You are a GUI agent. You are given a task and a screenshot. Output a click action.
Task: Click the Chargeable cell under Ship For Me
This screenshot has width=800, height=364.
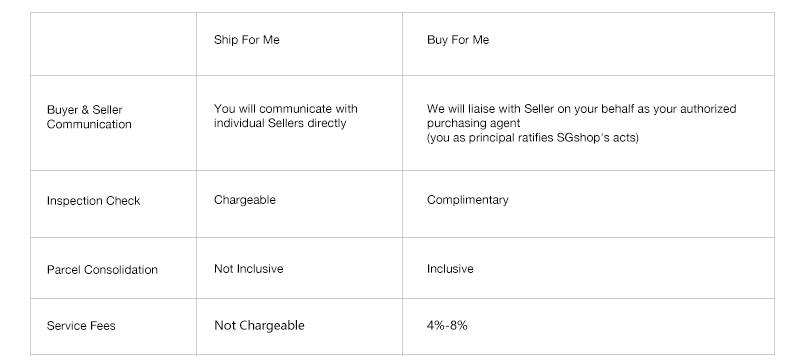[245, 200]
